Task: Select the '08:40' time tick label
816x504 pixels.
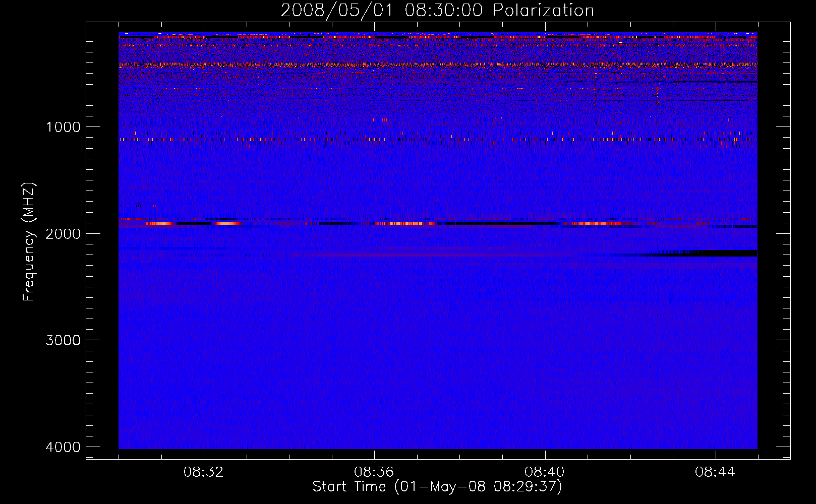Action: pyautogui.click(x=545, y=472)
